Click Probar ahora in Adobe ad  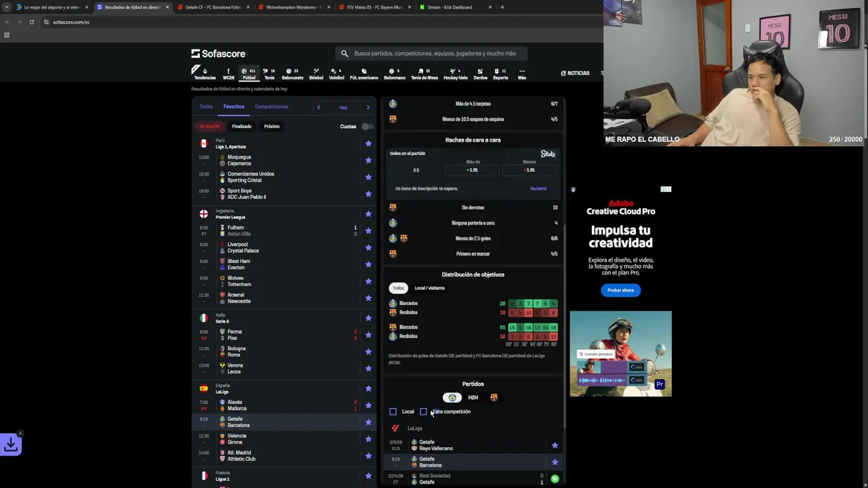pyautogui.click(x=620, y=290)
